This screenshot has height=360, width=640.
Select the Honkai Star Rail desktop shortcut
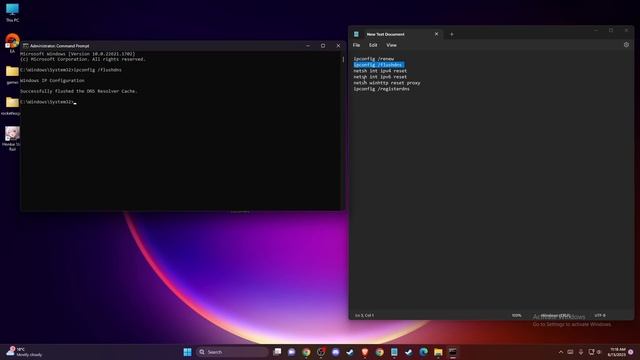12,139
